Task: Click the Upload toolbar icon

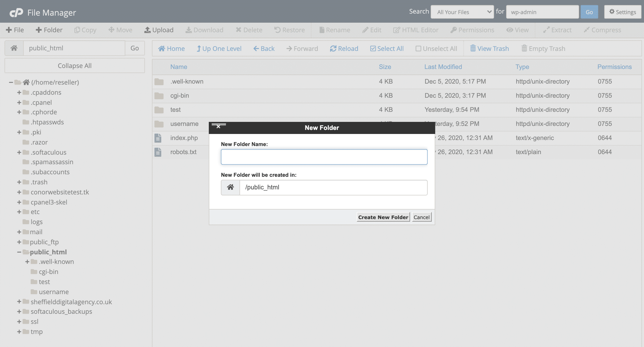Action: [147, 30]
